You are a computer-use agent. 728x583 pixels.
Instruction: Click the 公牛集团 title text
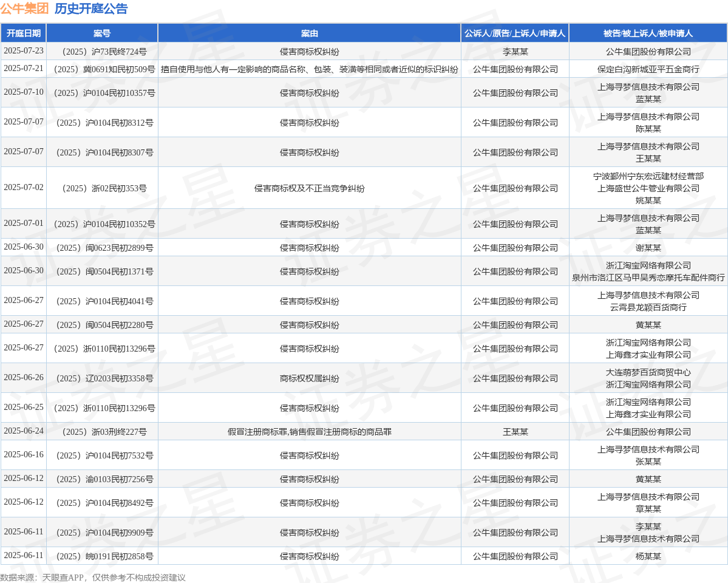click(25, 9)
